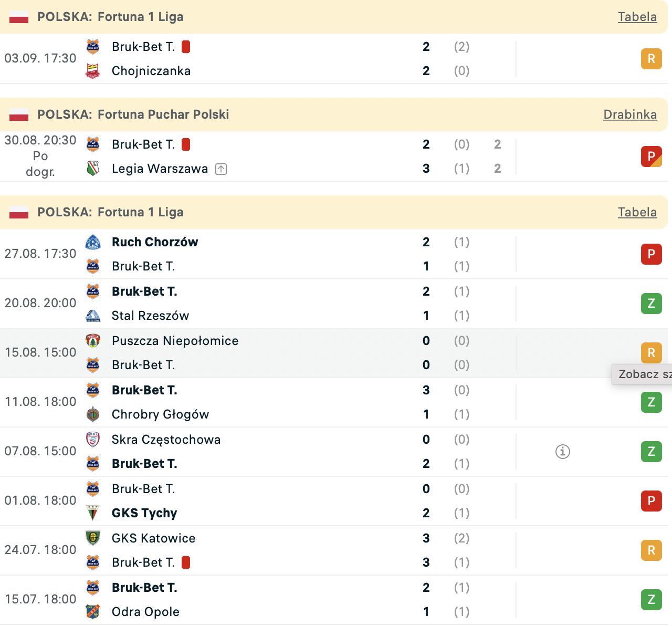This screenshot has width=672, height=626.
Task: Open the Drabinka bracket link
Action: point(629,114)
